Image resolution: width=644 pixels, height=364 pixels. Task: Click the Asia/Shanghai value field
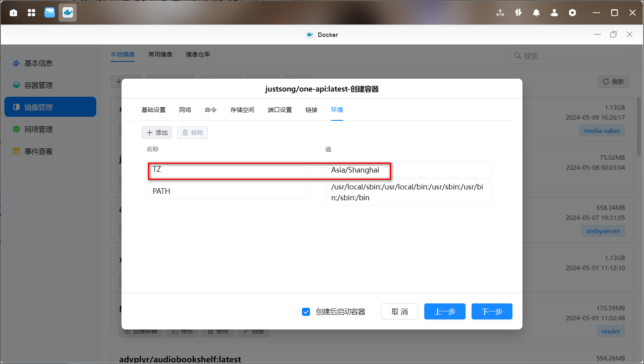click(408, 170)
